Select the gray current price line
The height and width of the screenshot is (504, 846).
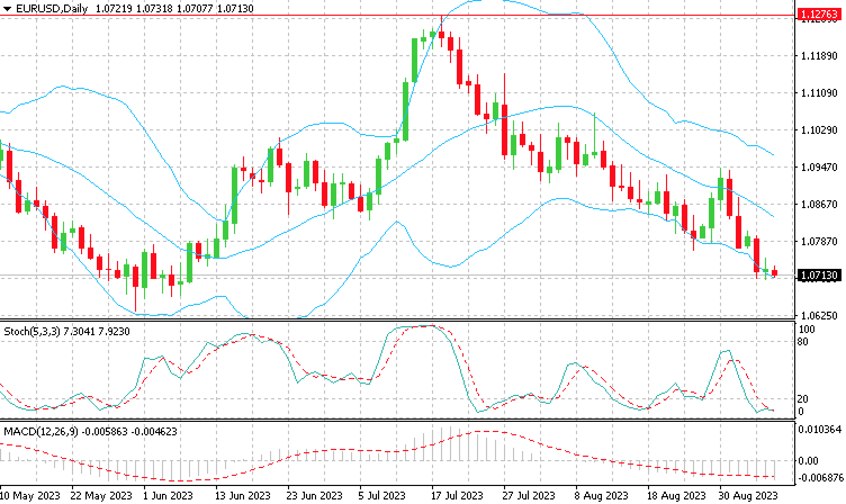click(397, 276)
